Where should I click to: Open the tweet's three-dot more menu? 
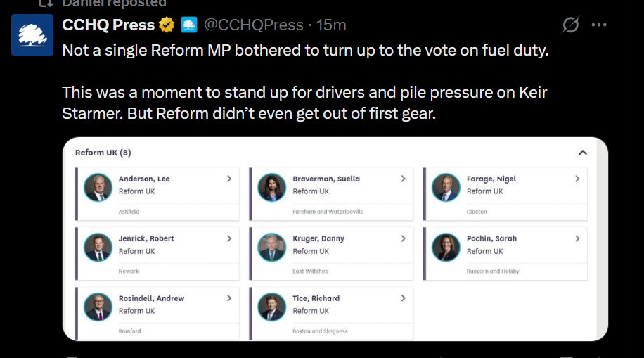pyautogui.click(x=599, y=25)
